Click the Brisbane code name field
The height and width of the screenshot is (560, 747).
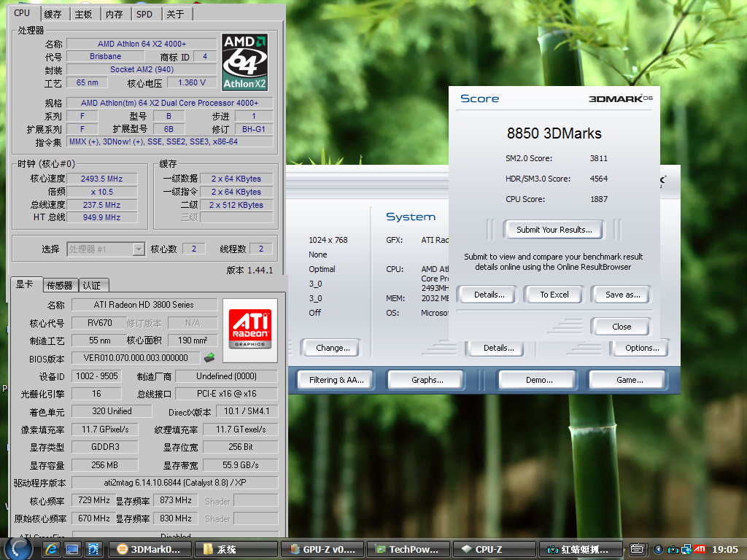(x=105, y=56)
